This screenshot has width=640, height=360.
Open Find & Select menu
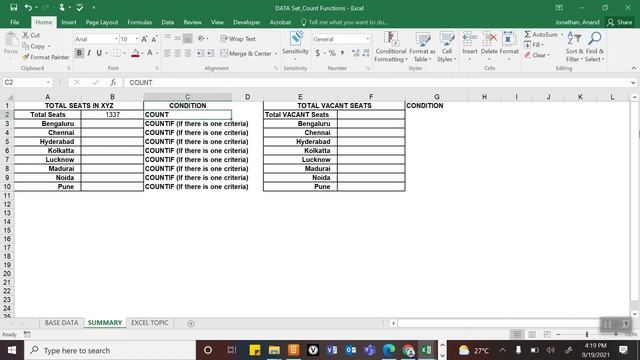(595, 47)
